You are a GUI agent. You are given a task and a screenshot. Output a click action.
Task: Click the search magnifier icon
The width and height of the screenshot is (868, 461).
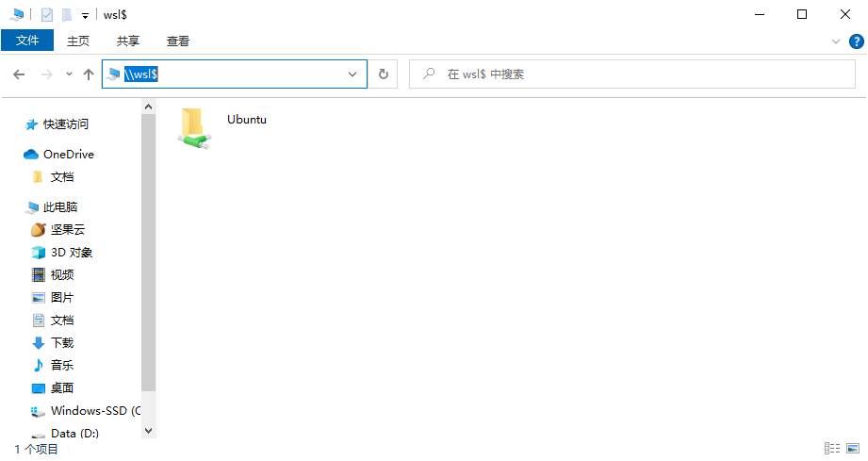tap(429, 74)
